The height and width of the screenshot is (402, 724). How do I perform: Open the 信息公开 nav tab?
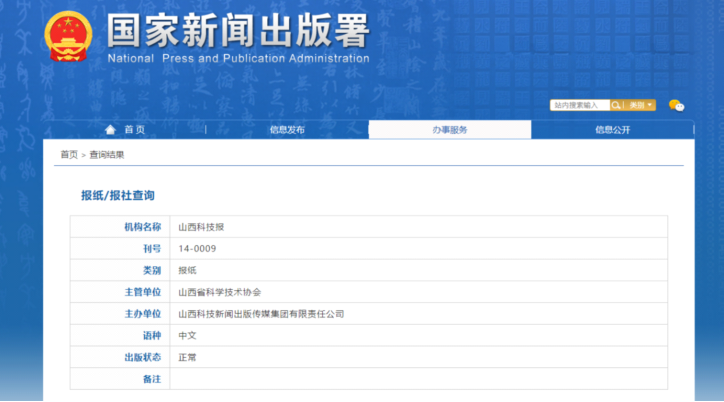point(612,130)
